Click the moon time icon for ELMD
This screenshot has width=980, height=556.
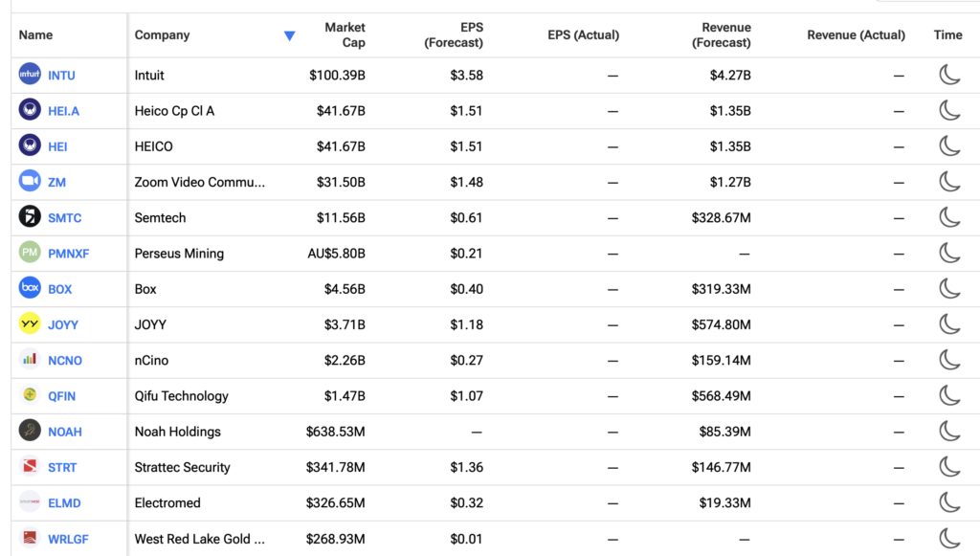[949, 501]
